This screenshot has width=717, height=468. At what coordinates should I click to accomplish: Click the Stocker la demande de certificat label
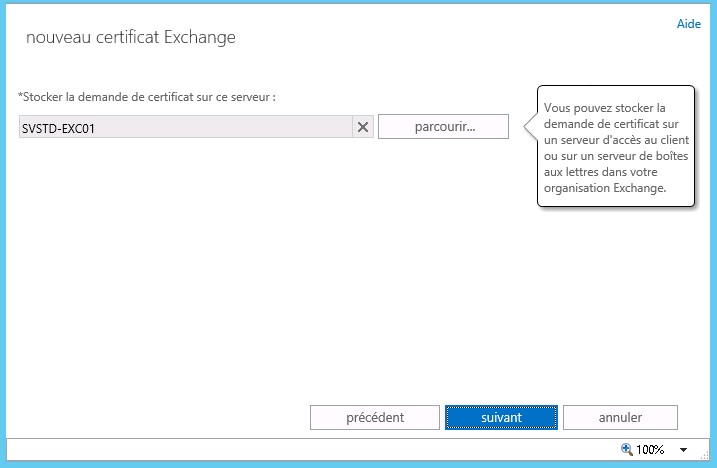click(147, 97)
